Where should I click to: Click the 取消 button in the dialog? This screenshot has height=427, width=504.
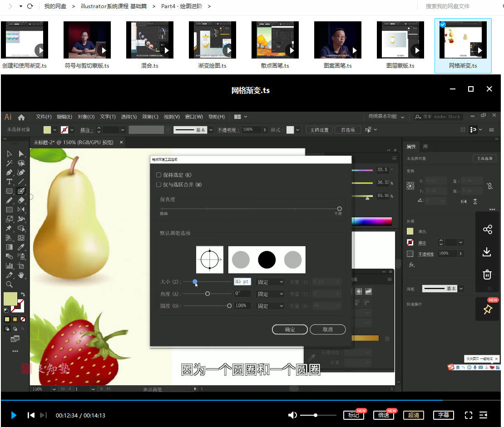[327, 329]
